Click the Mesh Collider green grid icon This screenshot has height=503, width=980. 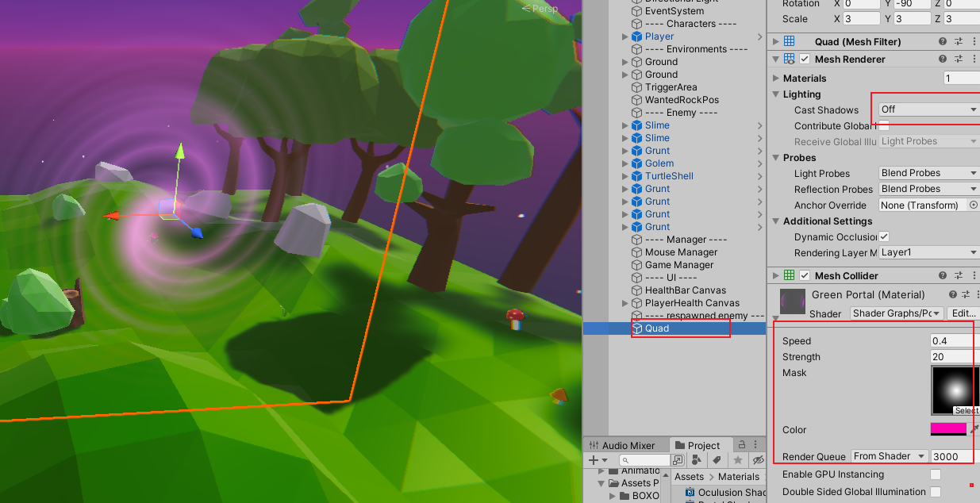pos(789,275)
